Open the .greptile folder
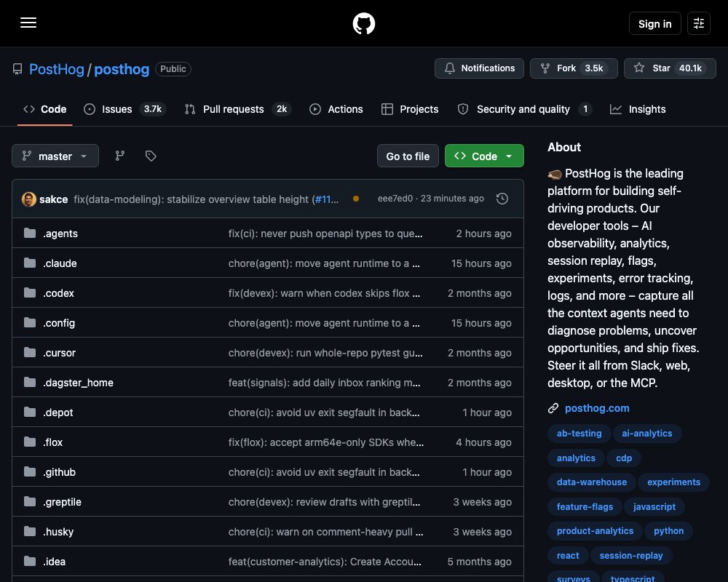728x582 pixels. click(62, 502)
